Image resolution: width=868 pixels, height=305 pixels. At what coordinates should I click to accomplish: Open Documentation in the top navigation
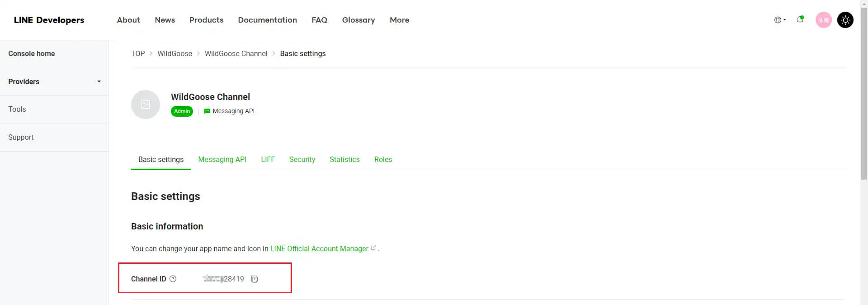[x=267, y=20]
